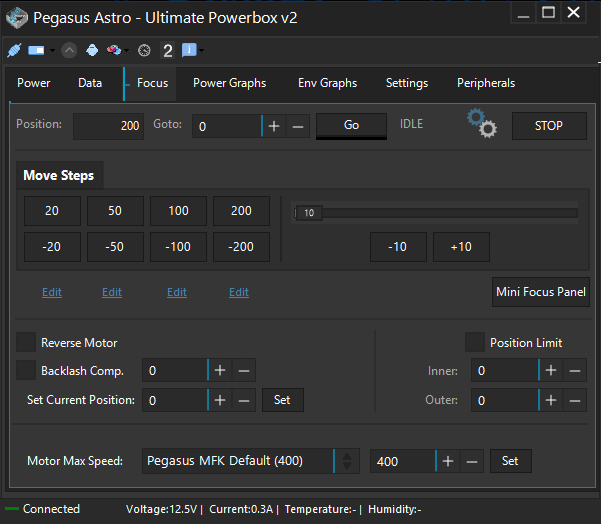Click the circular up-chevron toolbar icon
This screenshot has height=524, width=601.
pyautogui.click(x=69, y=50)
